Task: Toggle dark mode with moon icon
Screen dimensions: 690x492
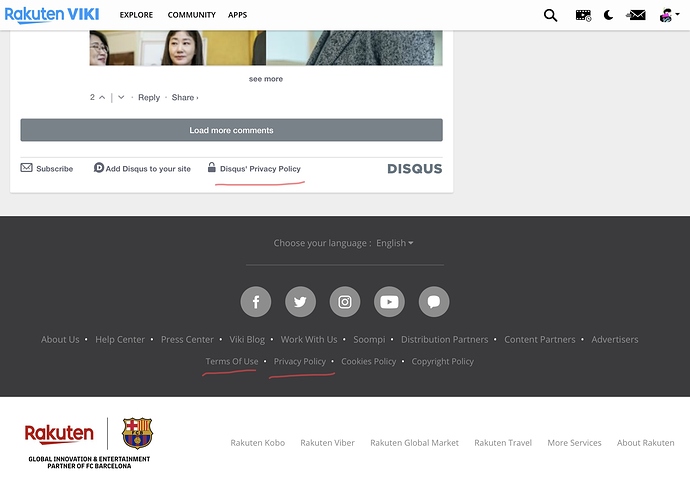Action: tap(608, 15)
